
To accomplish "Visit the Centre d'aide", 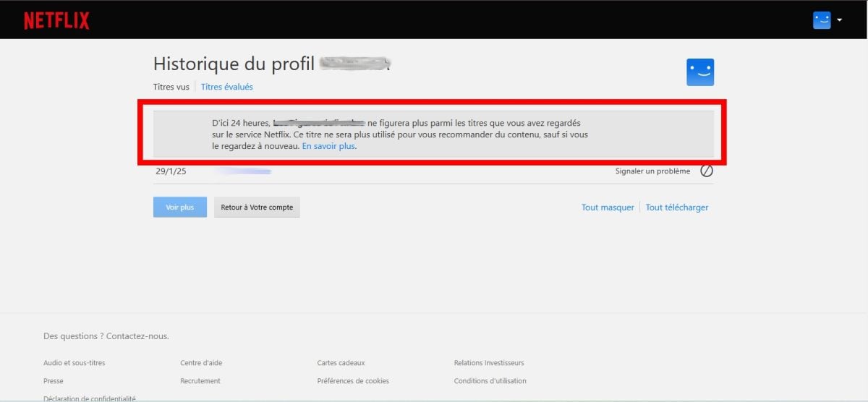I will (x=201, y=363).
